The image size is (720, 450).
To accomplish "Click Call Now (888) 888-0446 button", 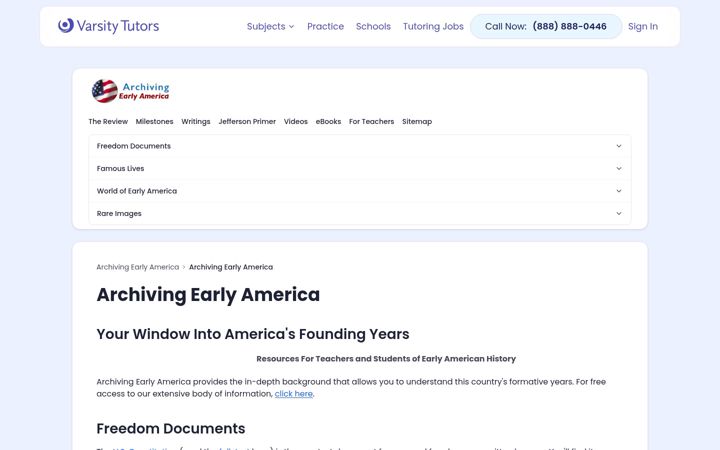I will [546, 27].
